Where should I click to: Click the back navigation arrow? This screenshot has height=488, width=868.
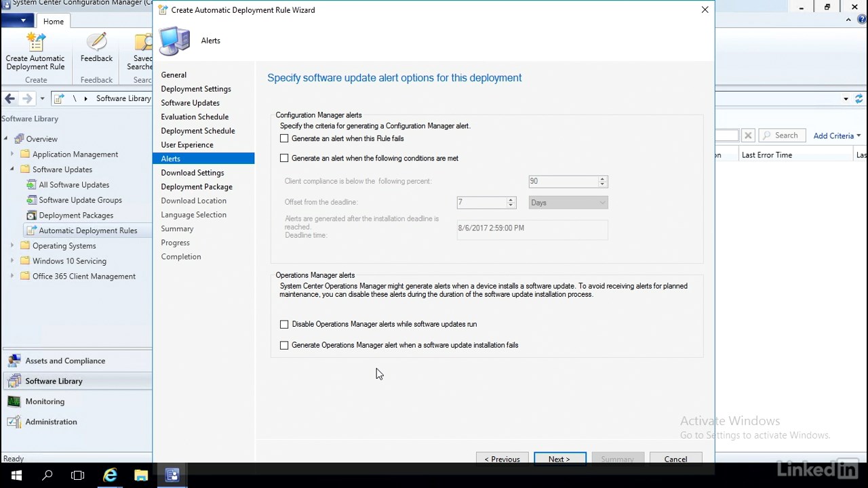pyautogui.click(x=9, y=98)
